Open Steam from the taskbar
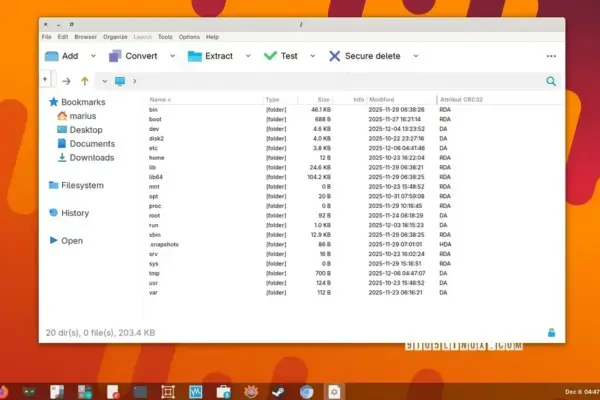600x400 pixels. point(278,392)
